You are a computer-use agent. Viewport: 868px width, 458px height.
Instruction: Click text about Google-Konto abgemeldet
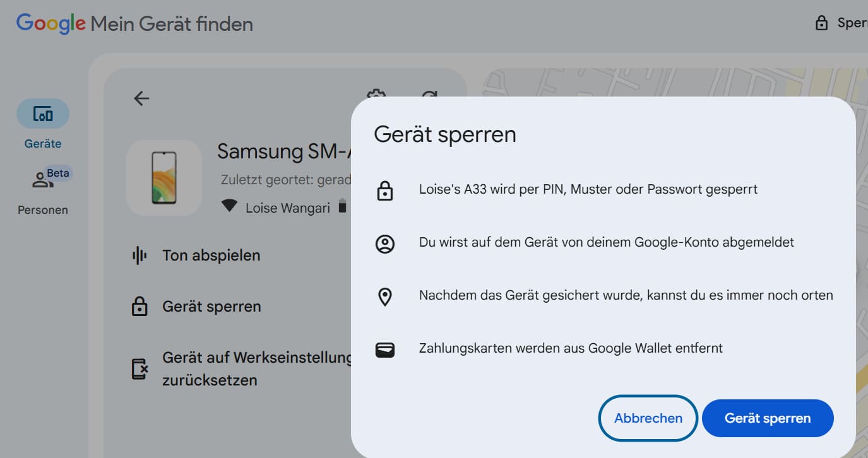pyautogui.click(x=607, y=242)
